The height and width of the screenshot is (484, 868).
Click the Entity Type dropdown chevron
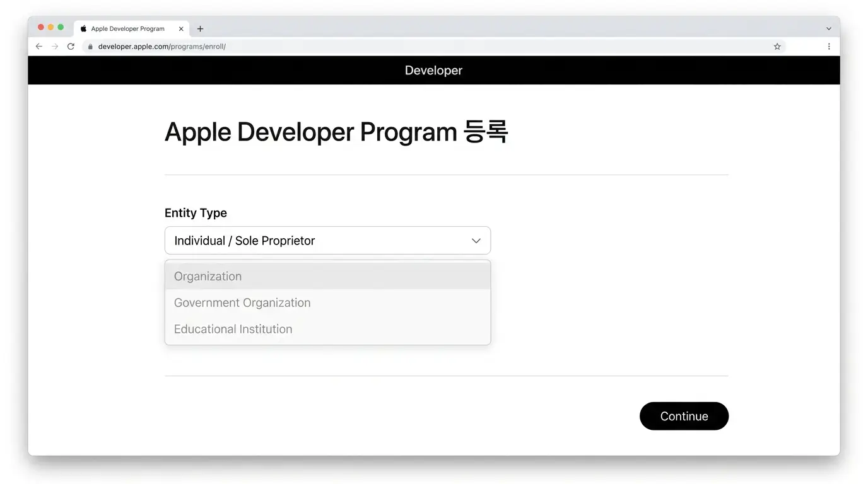coord(476,241)
